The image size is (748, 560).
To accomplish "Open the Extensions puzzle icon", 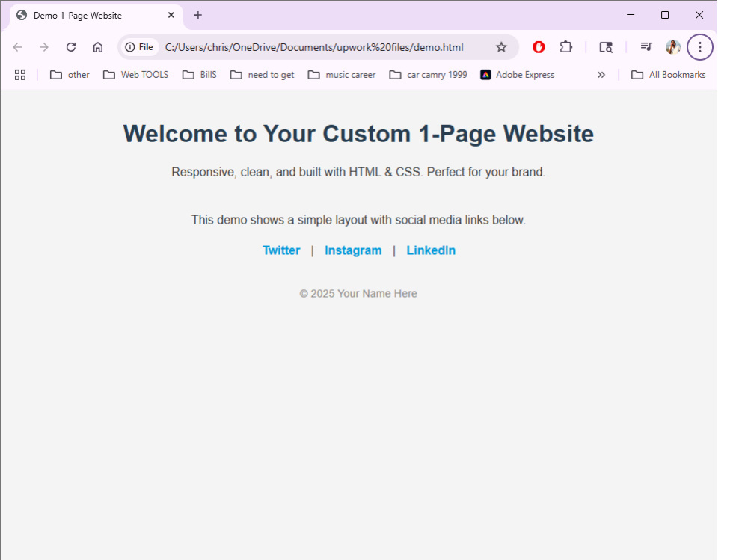I will [x=565, y=47].
